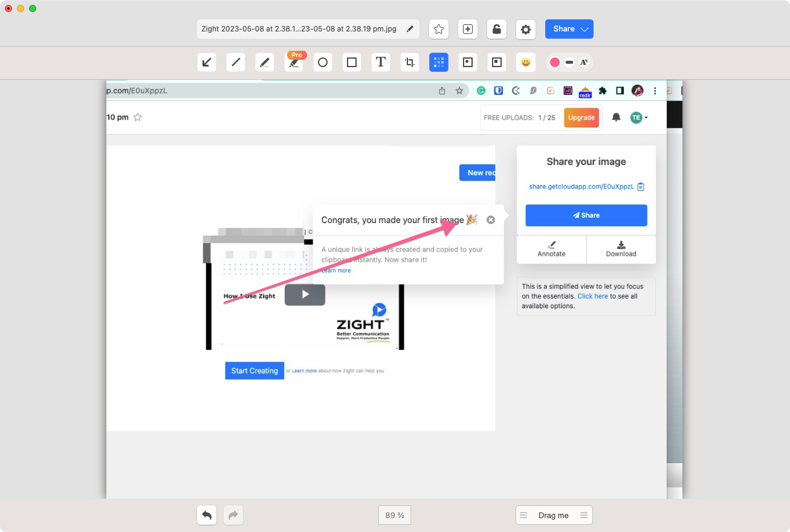Redo the annotation
Screen dimensions: 790x532
233,515
